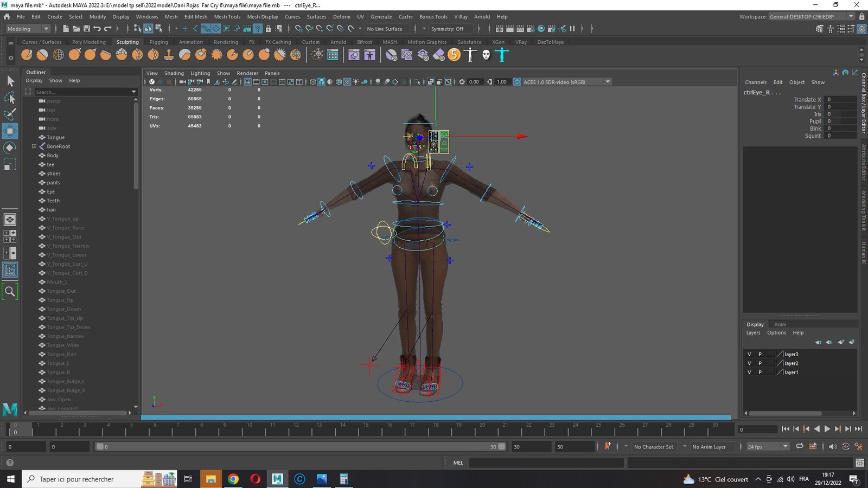Toggle playback P of layer2

point(759,363)
